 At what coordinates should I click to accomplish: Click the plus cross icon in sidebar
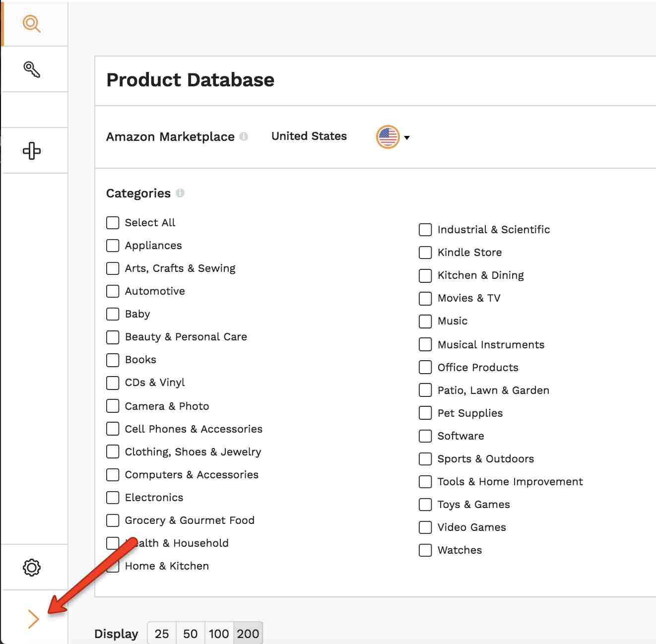(32, 151)
